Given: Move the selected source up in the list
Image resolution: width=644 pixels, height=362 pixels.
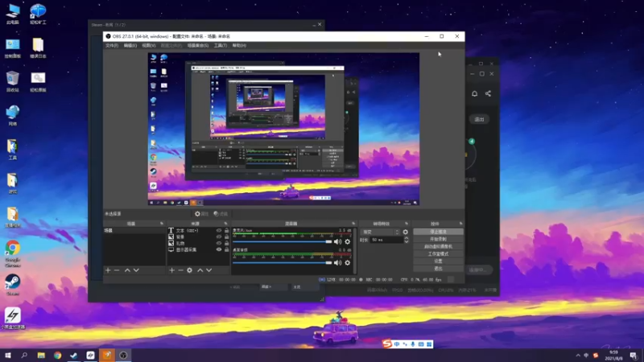Looking at the screenshot, I should (200, 270).
